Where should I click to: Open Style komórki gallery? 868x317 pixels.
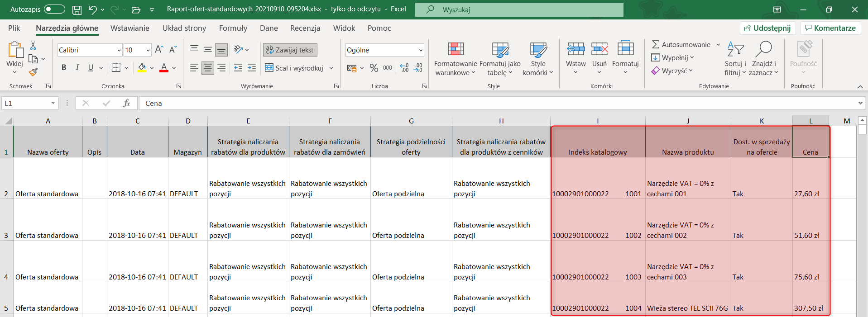tap(538, 59)
